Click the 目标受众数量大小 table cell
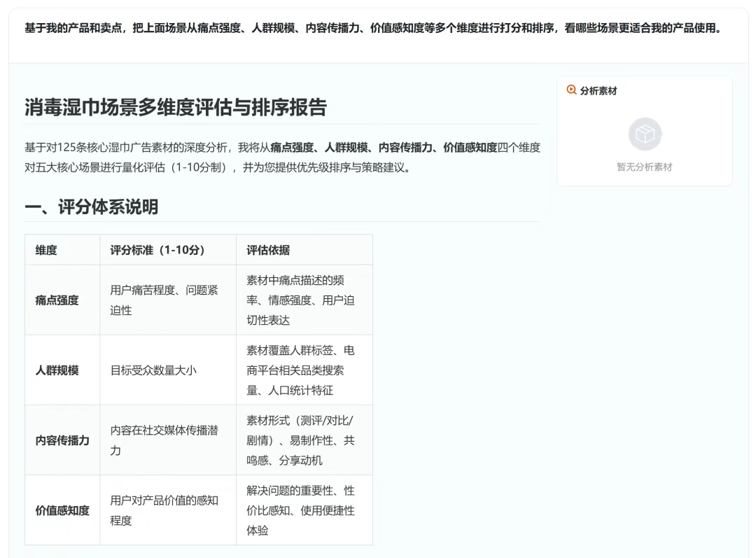The width and height of the screenshot is (756, 558). coord(153,370)
